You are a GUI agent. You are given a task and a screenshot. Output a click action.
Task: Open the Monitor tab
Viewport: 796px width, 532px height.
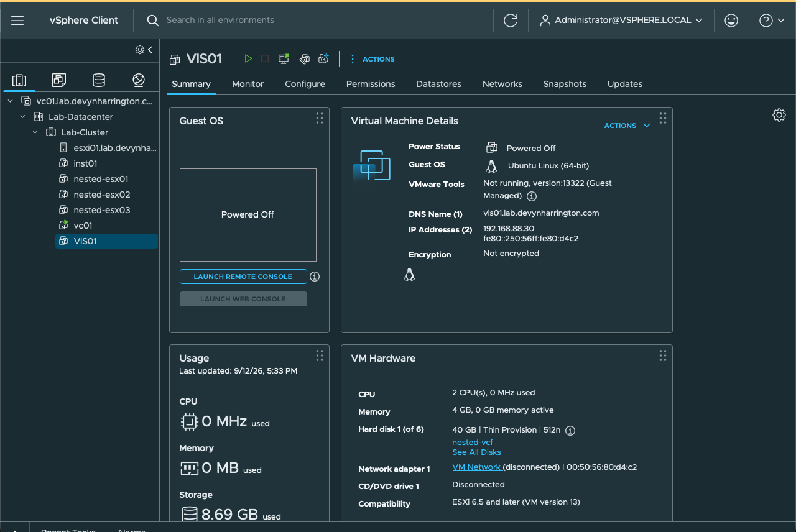248,84
